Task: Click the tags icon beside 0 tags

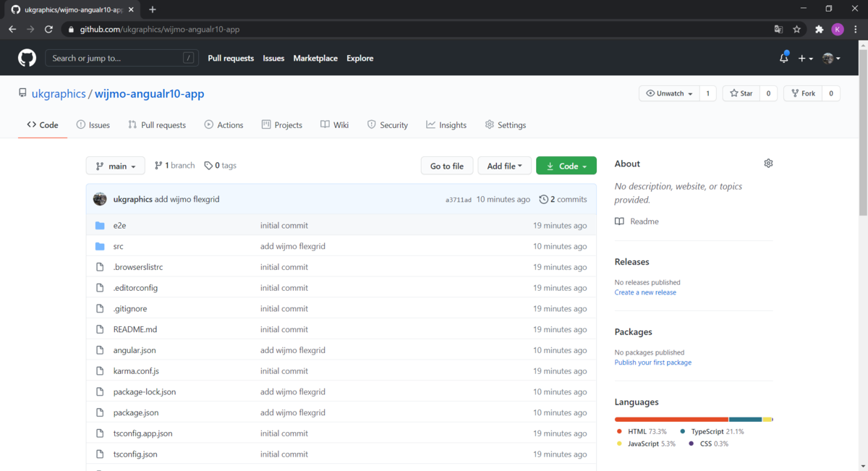Action: pos(208,166)
